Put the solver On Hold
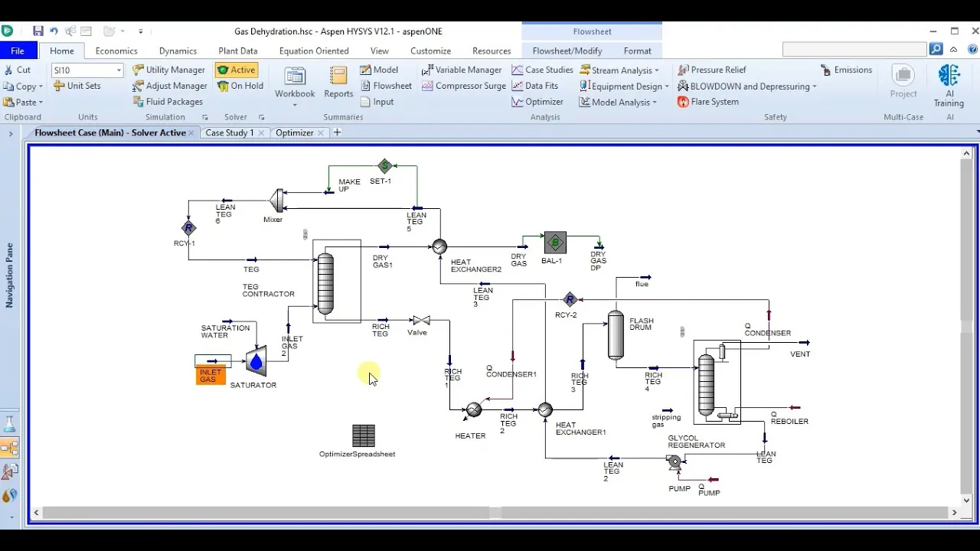This screenshot has width=980, height=551. click(x=240, y=86)
